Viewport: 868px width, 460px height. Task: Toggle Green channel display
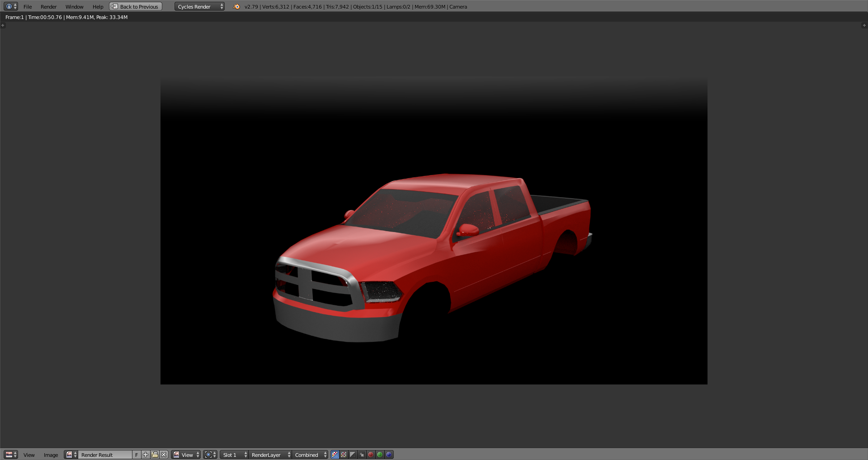click(x=380, y=455)
